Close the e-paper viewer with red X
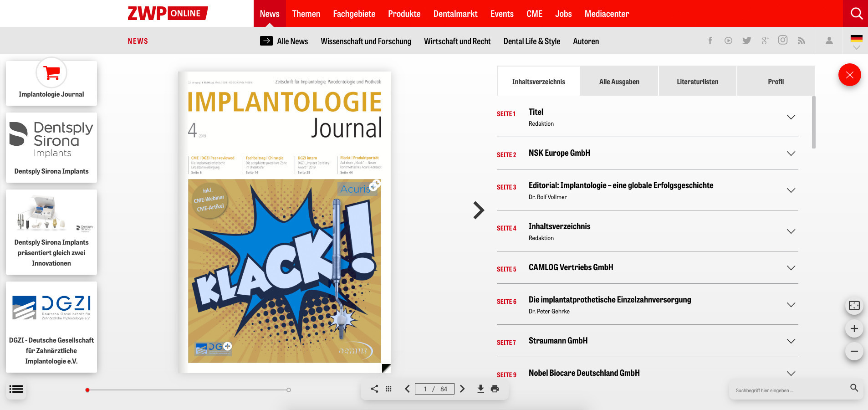Screen dimensions: 868x410 (849, 75)
